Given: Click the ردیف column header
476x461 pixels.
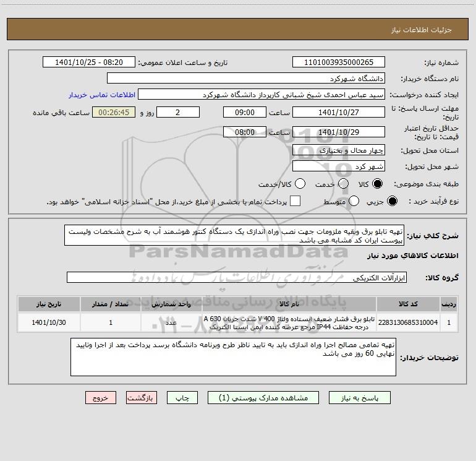Looking at the screenshot, I should pos(449,304).
